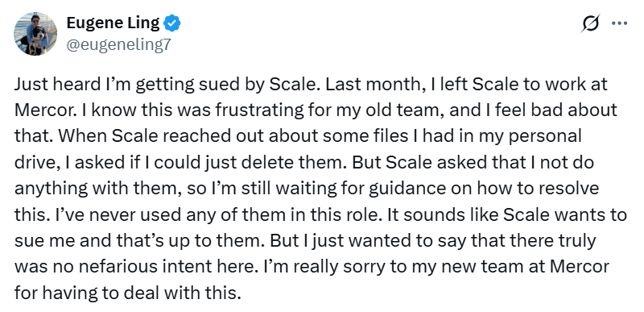Open Eugene Ling's profile picture
This screenshot has height=312, width=644.
click(35, 34)
